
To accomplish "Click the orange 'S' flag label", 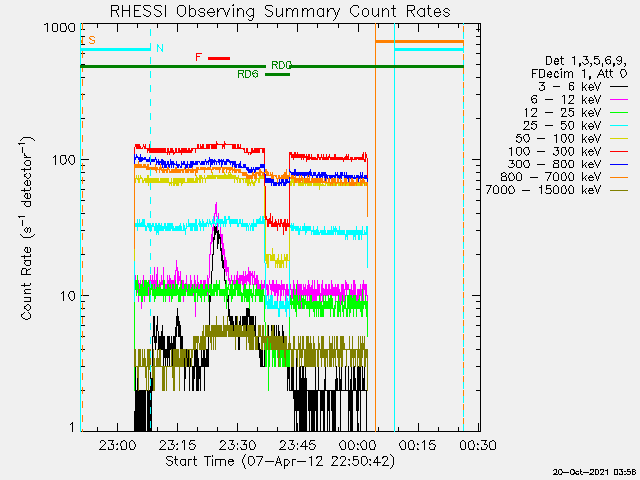I will [x=92, y=40].
